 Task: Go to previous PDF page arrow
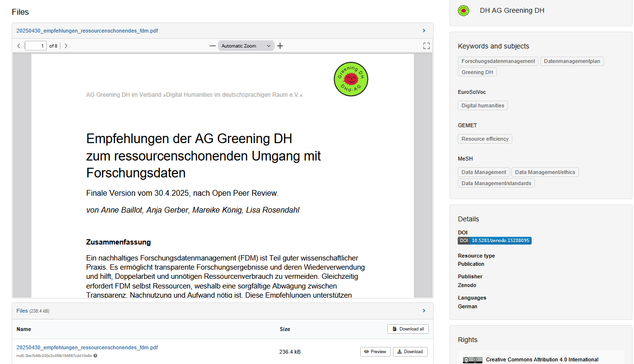pos(19,46)
